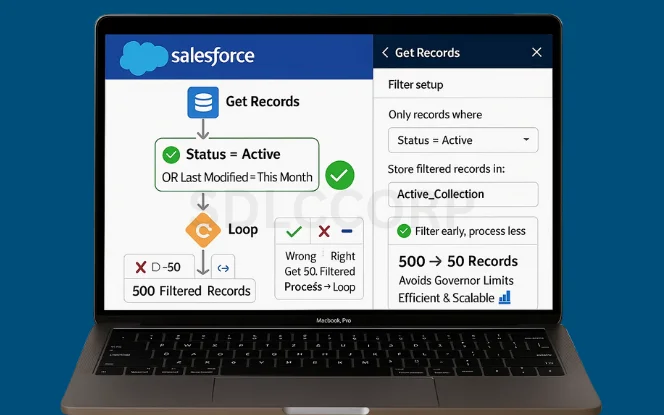The image size is (664, 415).
Task: Click large green checkmark circle
Action: click(x=340, y=175)
